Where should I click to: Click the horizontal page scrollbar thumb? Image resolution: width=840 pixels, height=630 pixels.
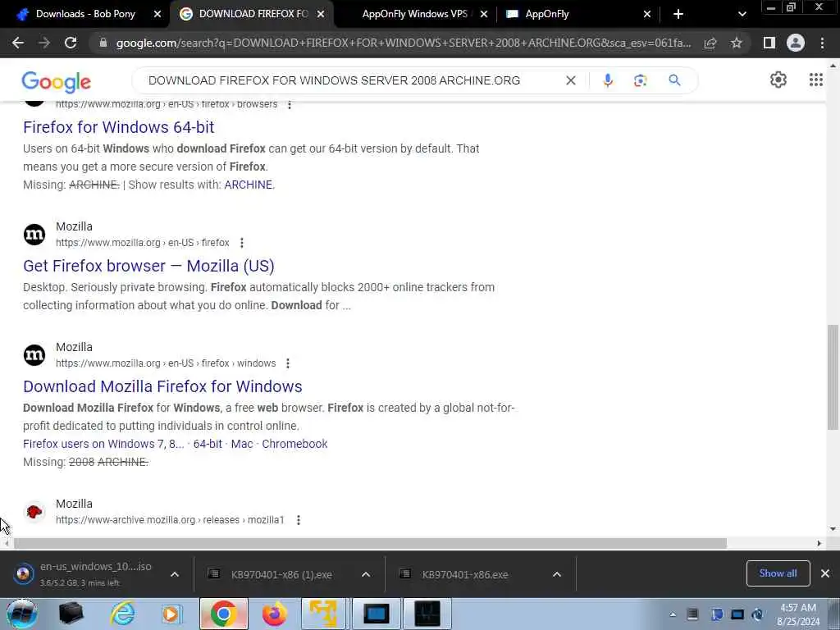[x=370, y=543]
